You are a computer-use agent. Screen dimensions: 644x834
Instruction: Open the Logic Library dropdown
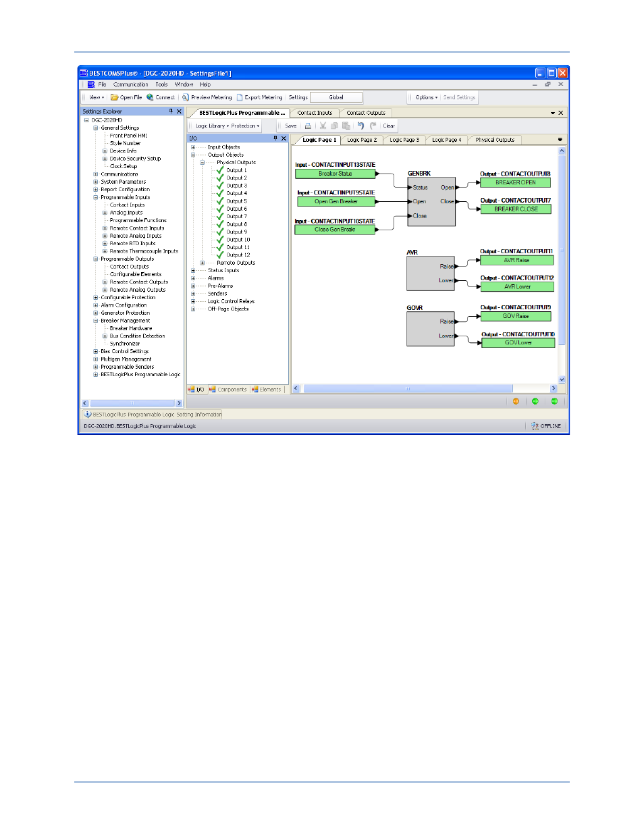point(212,126)
